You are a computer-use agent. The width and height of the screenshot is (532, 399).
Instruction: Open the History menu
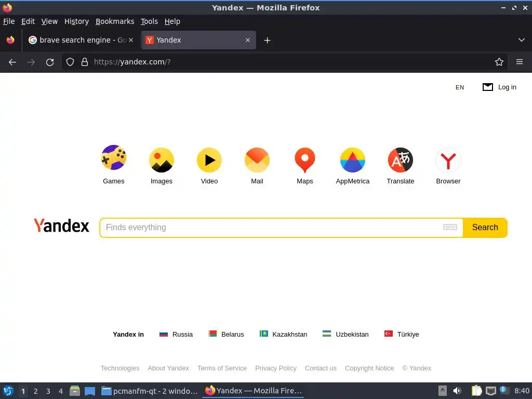(77, 21)
